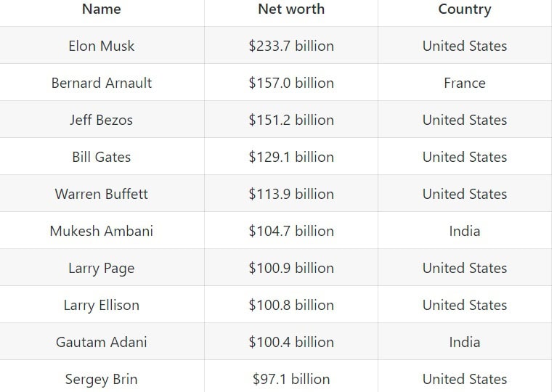Image resolution: width=557 pixels, height=392 pixels.
Task: Select the Sergey Brin name cell
Action: tap(102, 379)
